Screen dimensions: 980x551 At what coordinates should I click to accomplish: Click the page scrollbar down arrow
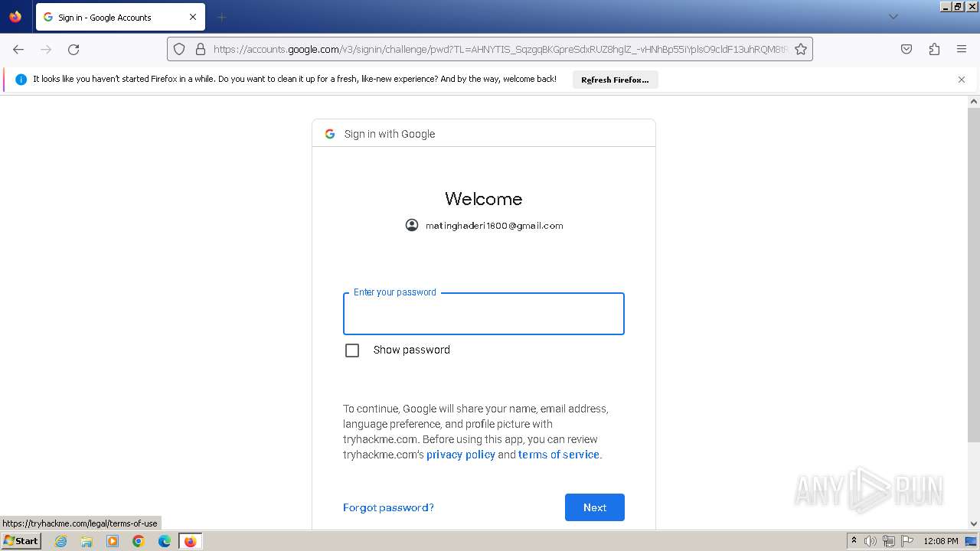974,524
